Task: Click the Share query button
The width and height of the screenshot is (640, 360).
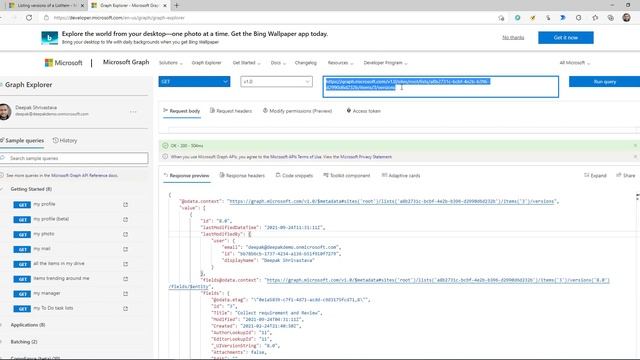Action: [x=626, y=176]
